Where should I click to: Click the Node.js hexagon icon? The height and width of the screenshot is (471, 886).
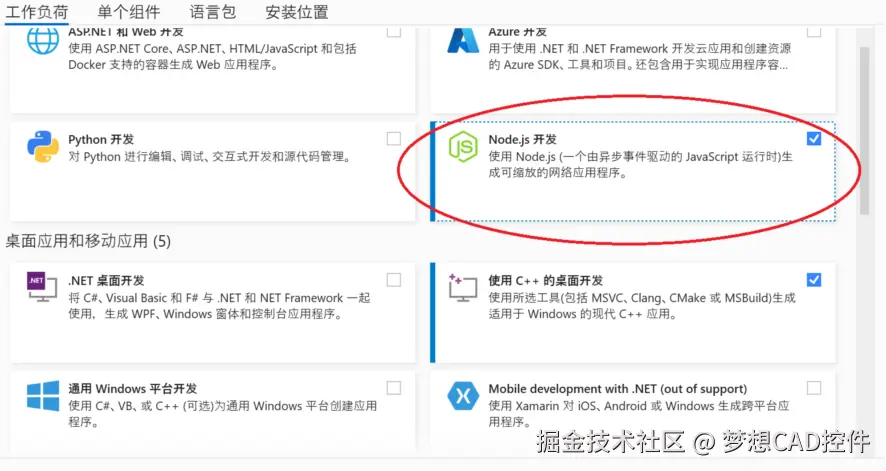coord(463,147)
